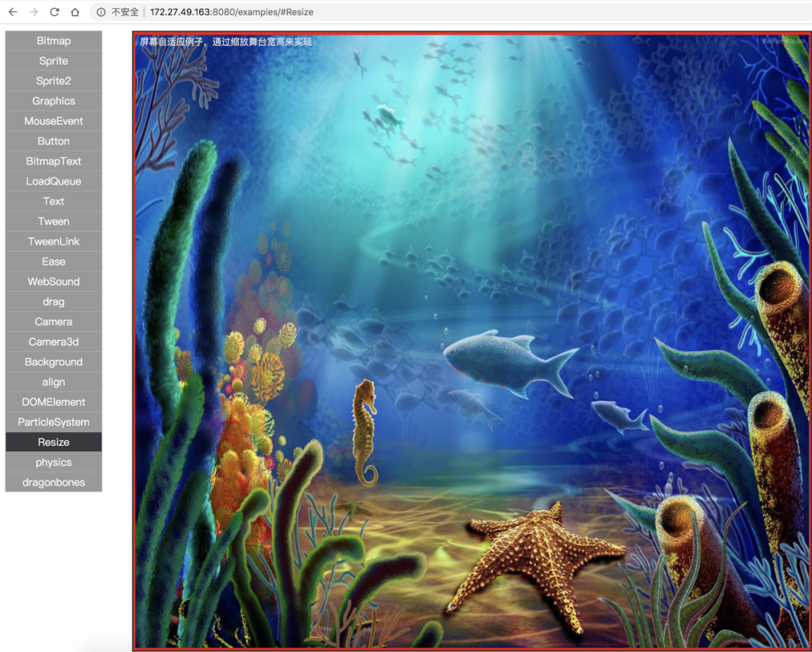Select the Sprite example
The image size is (812, 652).
[x=53, y=61]
